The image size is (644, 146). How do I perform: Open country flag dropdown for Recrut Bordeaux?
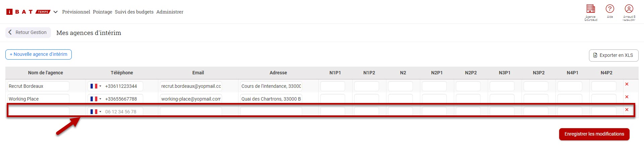(96, 86)
